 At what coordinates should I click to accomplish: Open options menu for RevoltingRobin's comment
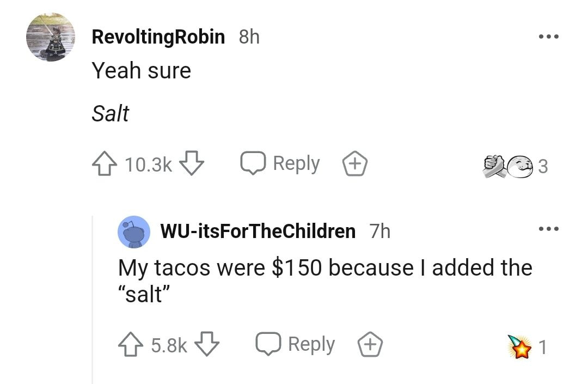point(547,38)
